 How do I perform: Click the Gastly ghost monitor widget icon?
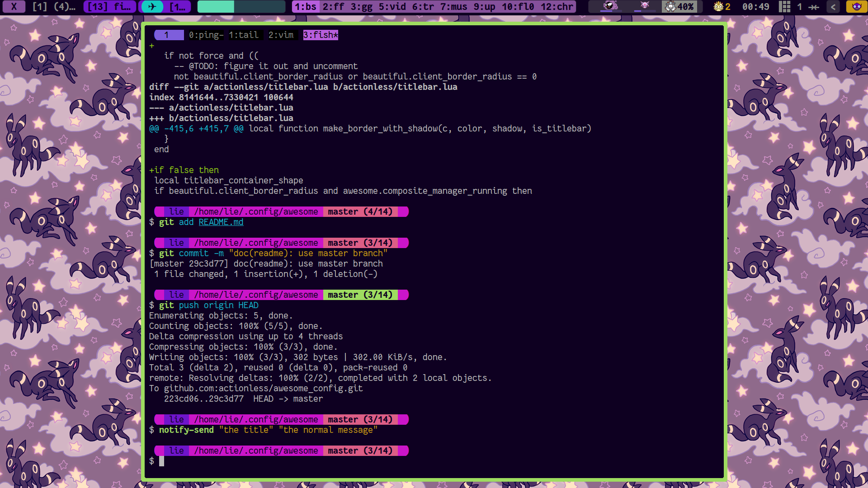click(610, 6)
